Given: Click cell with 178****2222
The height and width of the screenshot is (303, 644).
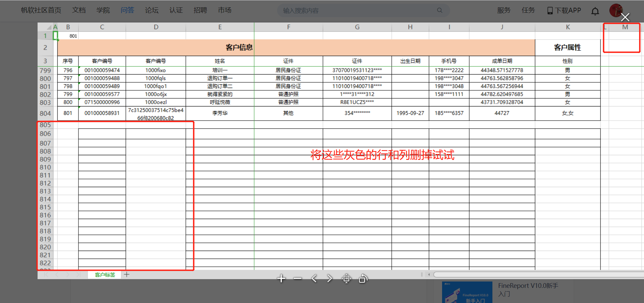Looking at the screenshot, I should click(449, 70).
